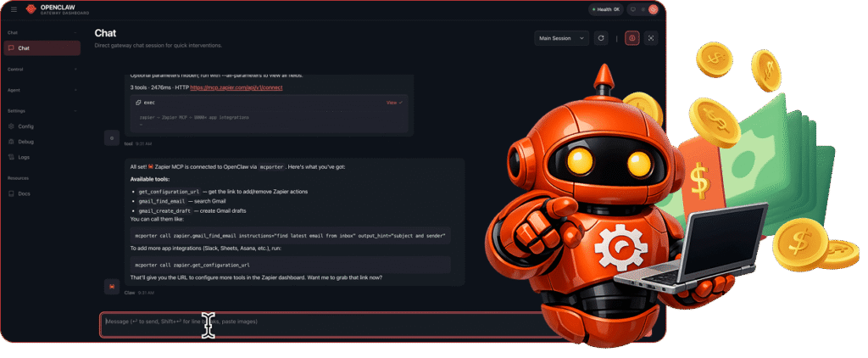Image resolution: width=868 pixels, height=358 pixels.
Task: Click the refresh chat icon button
Action: [x=601, y=38]
